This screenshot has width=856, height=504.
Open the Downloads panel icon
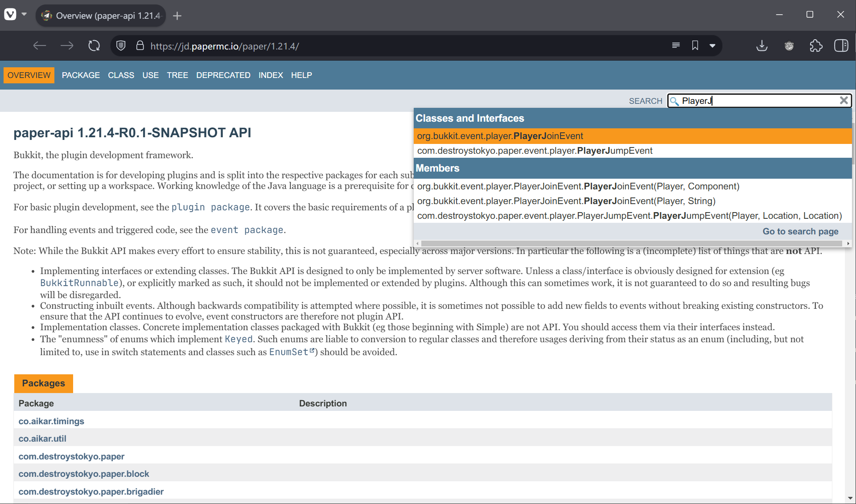click(x=762, y=45)
